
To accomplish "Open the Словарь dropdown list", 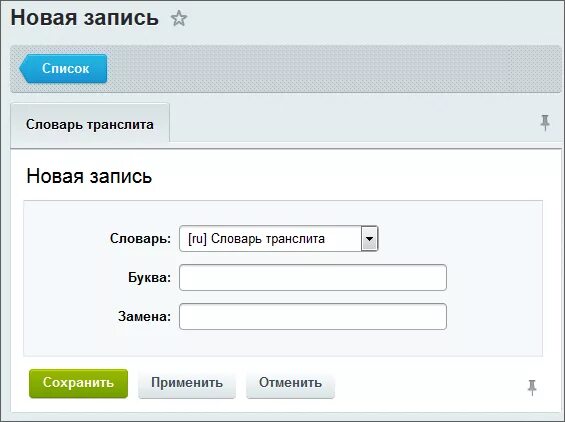I will tap(279, 239).
